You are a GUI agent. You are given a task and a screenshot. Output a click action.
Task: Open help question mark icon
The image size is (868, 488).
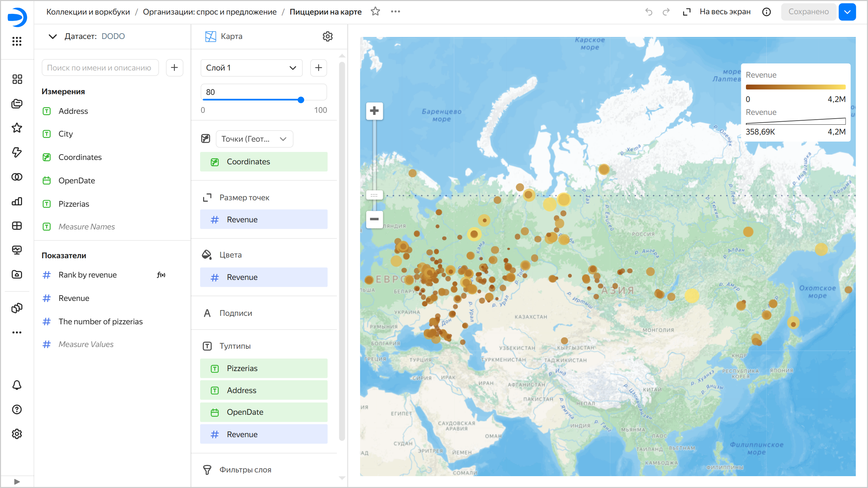point(17,409)
